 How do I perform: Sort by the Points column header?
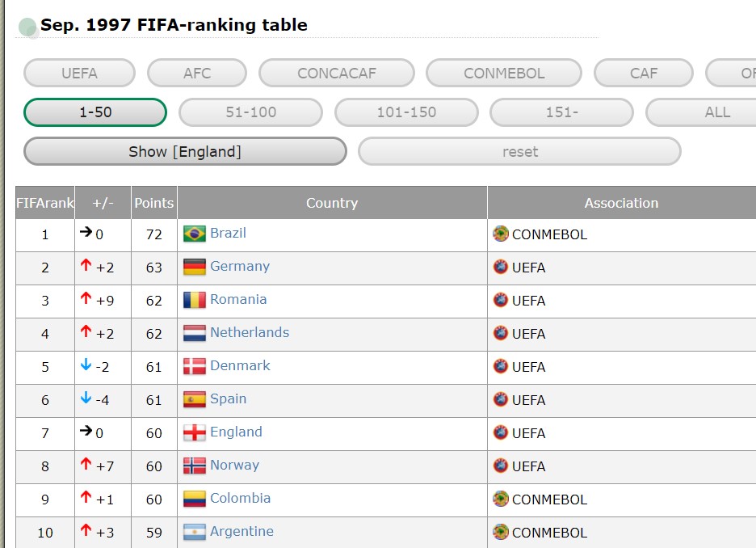(153, 203)
